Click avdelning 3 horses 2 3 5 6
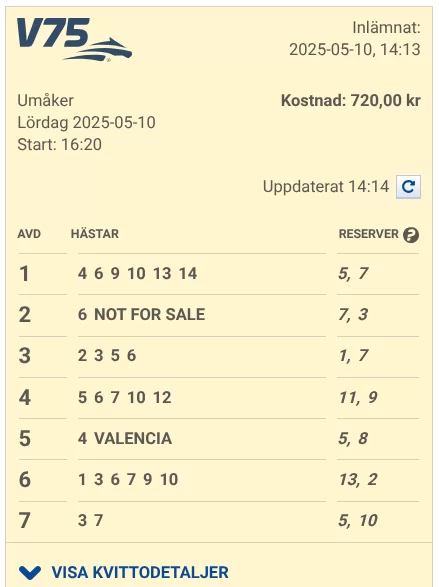 [107, 355]
